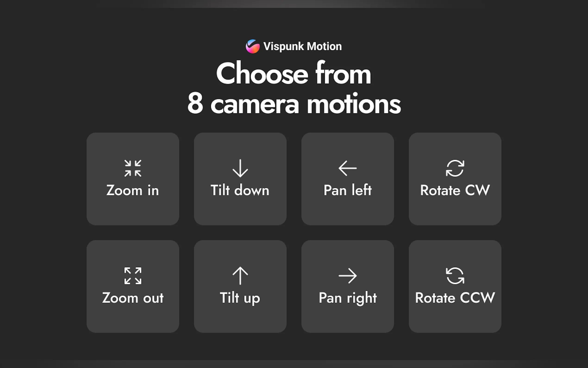Select the "Rotate CW" text label
The width and height of the screenshot is (588, 368).
(x=455, y=190)
